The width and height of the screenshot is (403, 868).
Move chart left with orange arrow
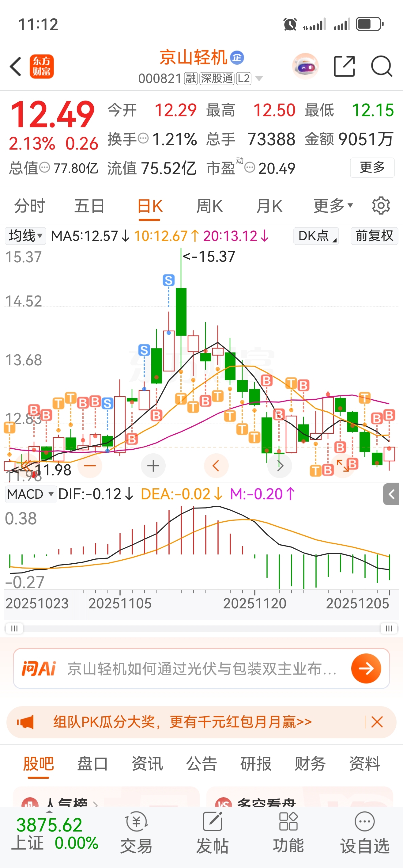[x=216, y=466]
